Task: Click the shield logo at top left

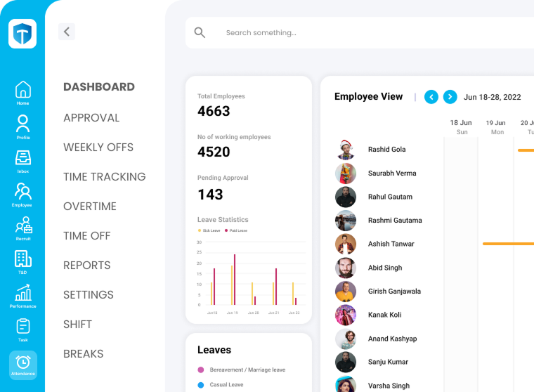Action: [22, 34]
